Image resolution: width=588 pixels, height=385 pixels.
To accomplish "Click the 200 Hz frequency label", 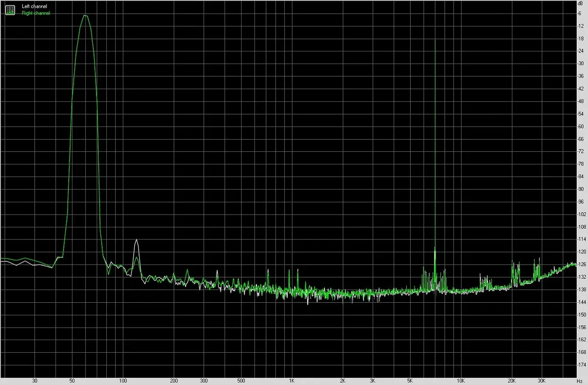I will (x=173, y=381).
